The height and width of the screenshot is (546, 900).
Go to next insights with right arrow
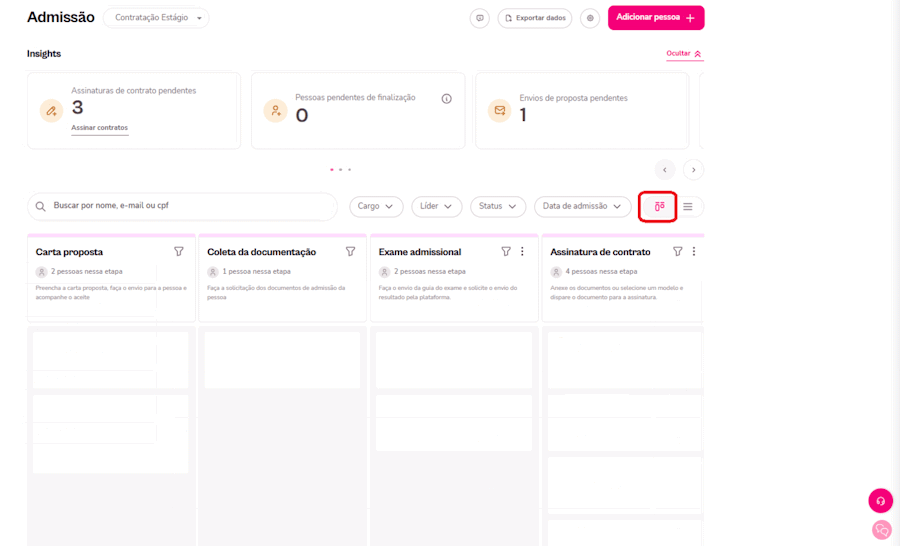[x=693, y=170]
